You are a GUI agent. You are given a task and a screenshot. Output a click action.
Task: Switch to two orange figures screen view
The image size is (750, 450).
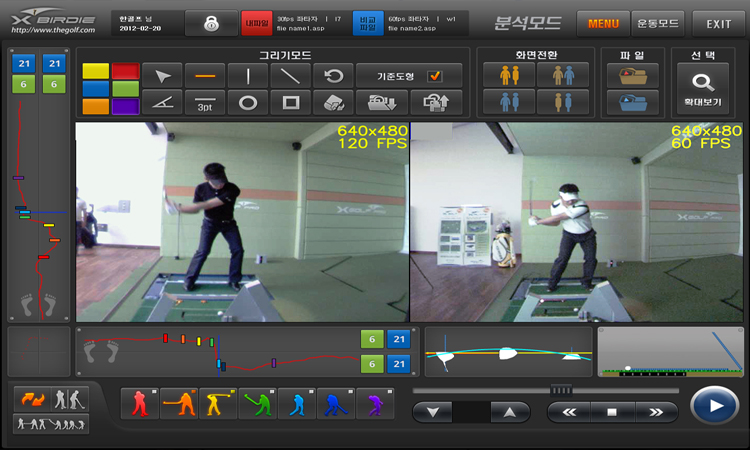(x=509, y=76)
